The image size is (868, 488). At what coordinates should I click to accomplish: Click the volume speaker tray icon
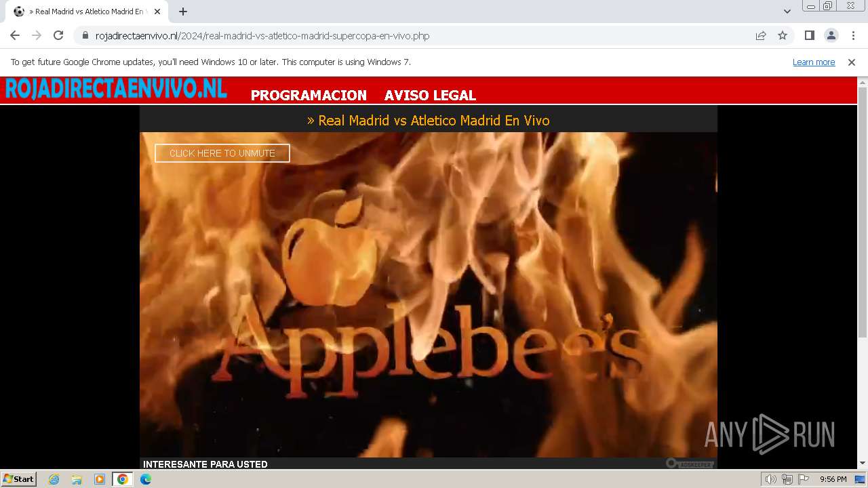(771, 479)
